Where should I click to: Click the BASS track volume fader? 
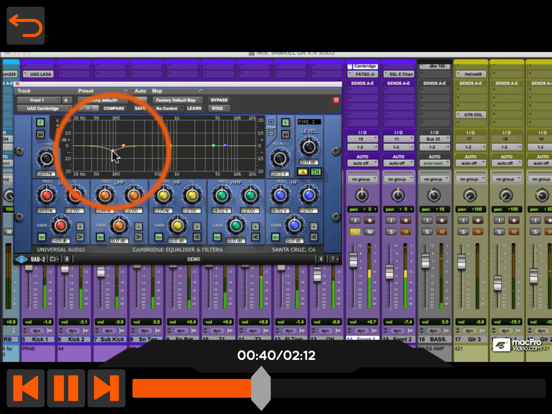(425, 262)
